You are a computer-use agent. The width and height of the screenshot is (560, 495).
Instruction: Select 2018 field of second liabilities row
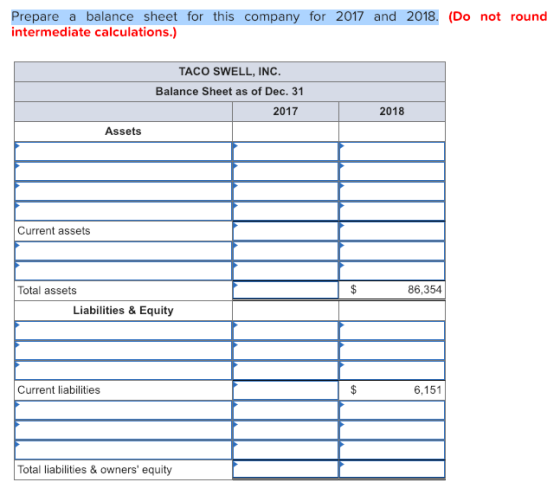(392, 351)
